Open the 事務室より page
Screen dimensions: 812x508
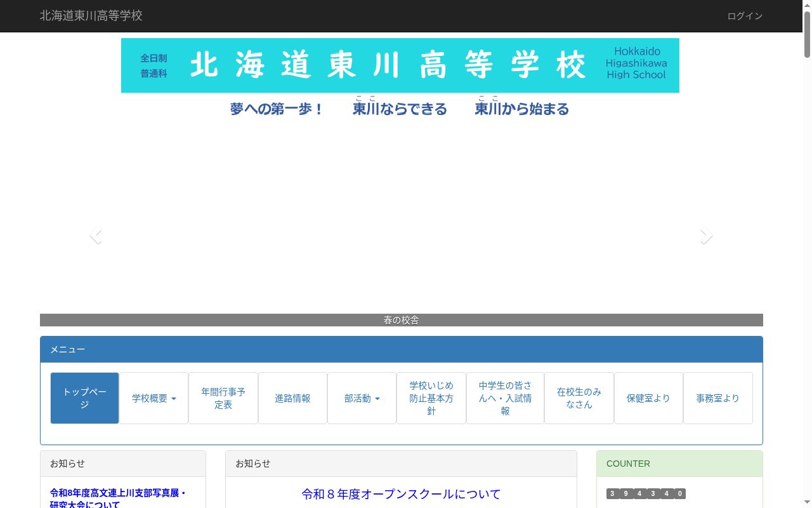[x=718, y=398]
